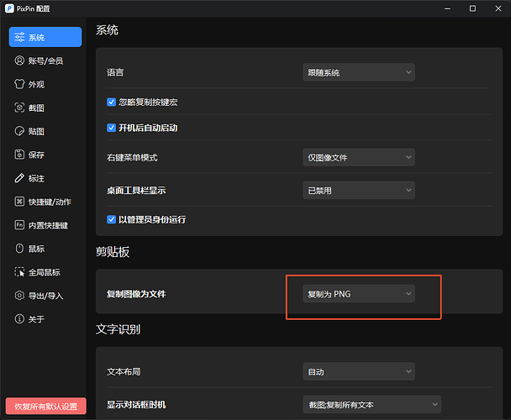Image resolution: width=511 pixels, height=420 pixels.
Task: Click the 右键菜单模式 label
Action: (132, 158)
